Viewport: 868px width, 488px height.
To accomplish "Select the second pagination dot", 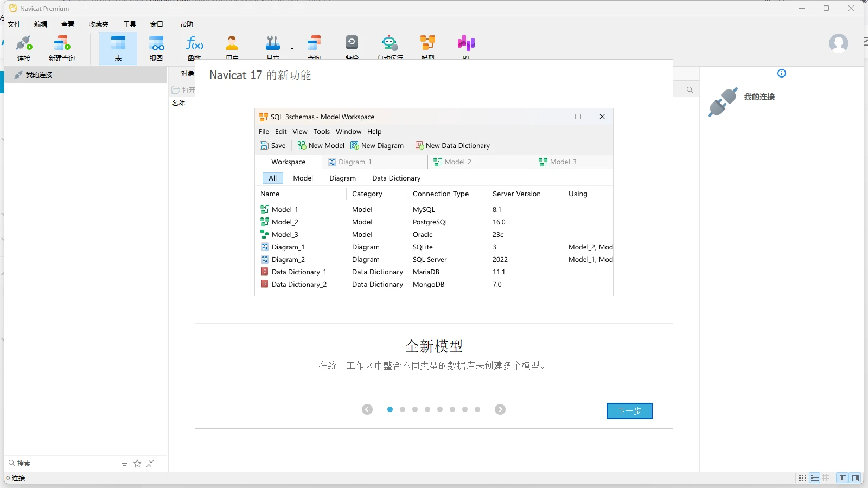I will [x=403, y=409].
